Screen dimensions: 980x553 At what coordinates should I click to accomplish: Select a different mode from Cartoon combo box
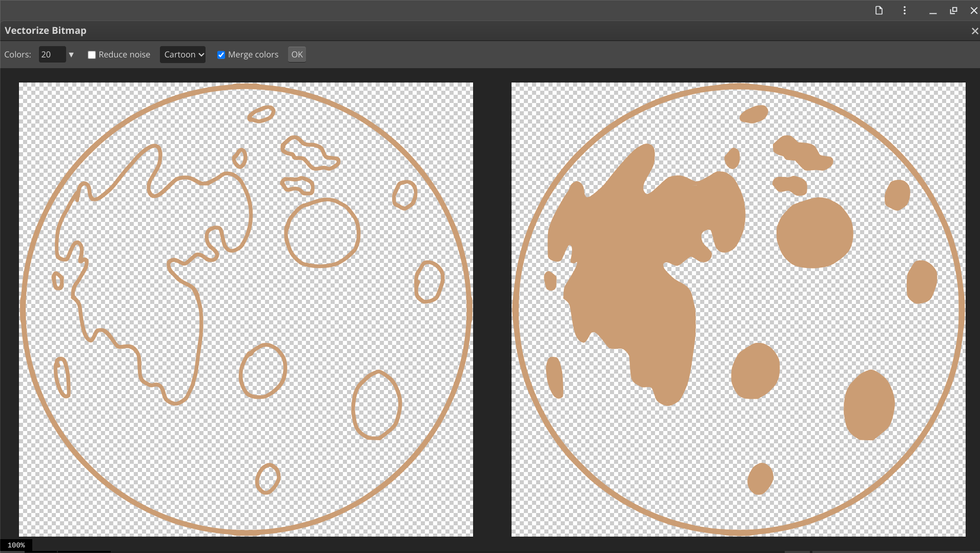[182, 54]
